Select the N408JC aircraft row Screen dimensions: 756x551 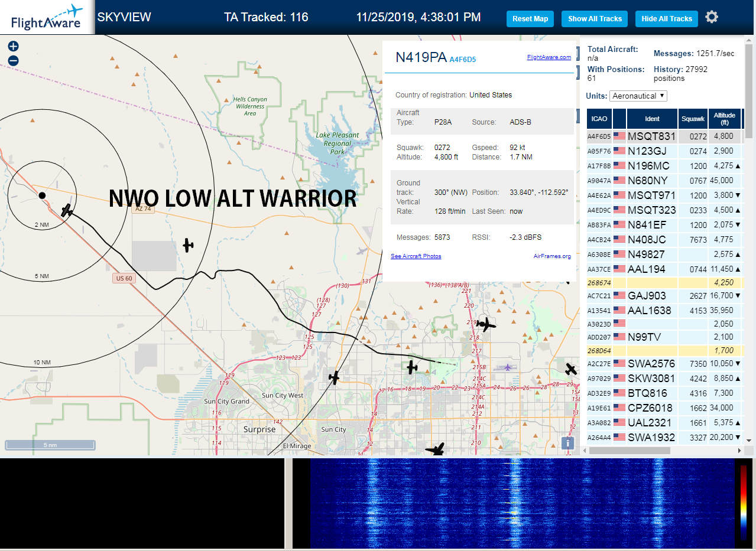click(x=664, y=240)
